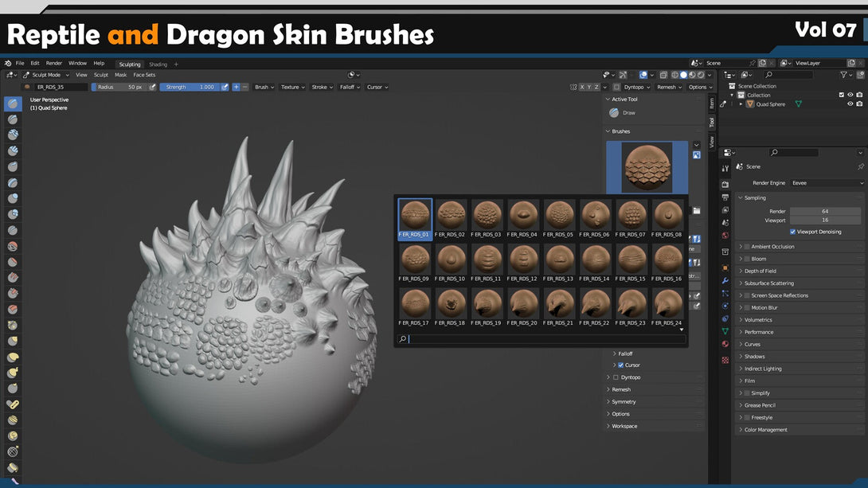Open the Brush dropdown in tool header

click(264, 87)
